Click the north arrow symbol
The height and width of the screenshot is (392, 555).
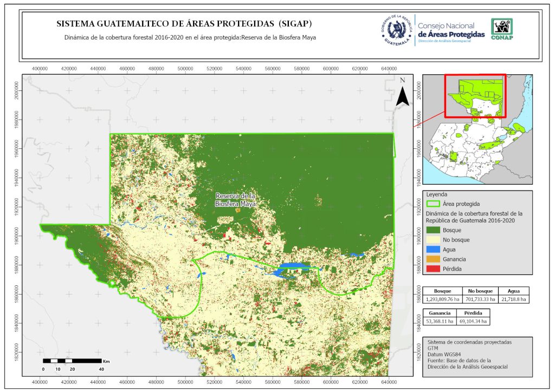402,94
